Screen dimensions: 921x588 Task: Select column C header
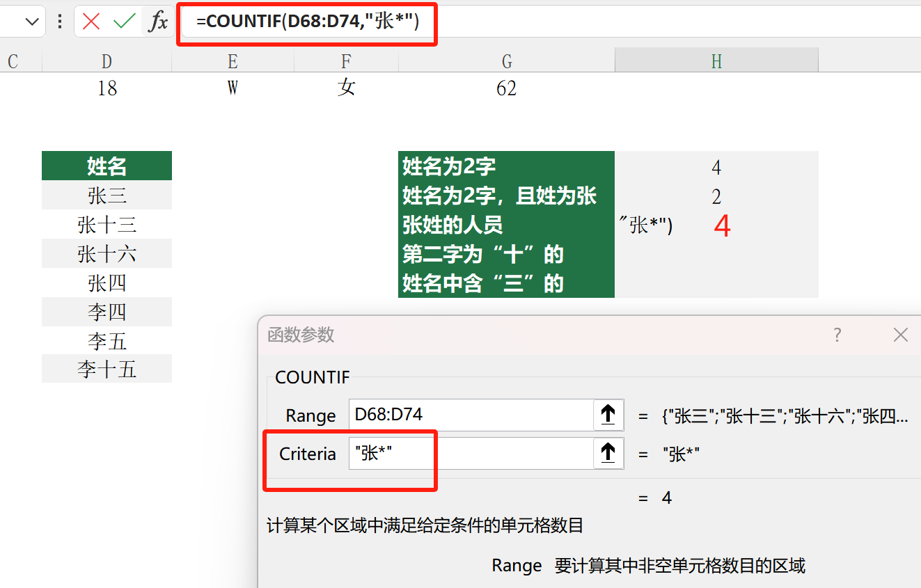pyautogui.click(x=13, y=62)
